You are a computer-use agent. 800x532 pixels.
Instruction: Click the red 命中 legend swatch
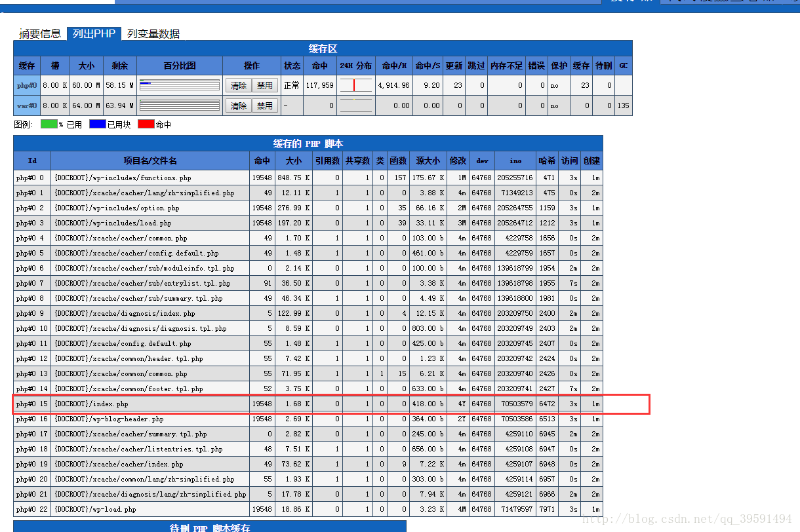(146, 124)
